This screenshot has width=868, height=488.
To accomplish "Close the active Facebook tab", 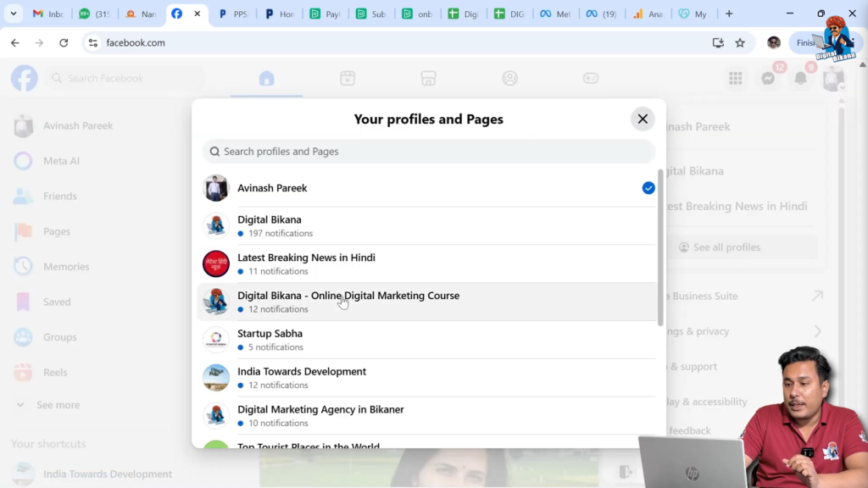I will [x=197, y=14].
